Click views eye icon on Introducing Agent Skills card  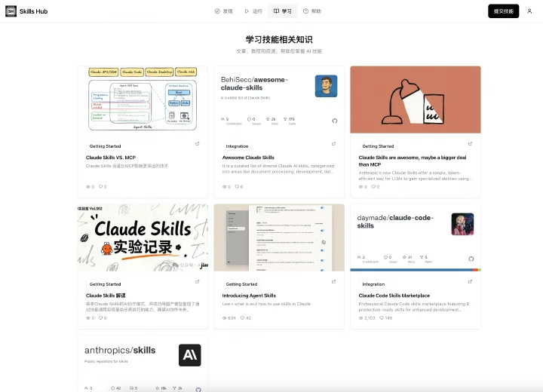pos(225,318)
